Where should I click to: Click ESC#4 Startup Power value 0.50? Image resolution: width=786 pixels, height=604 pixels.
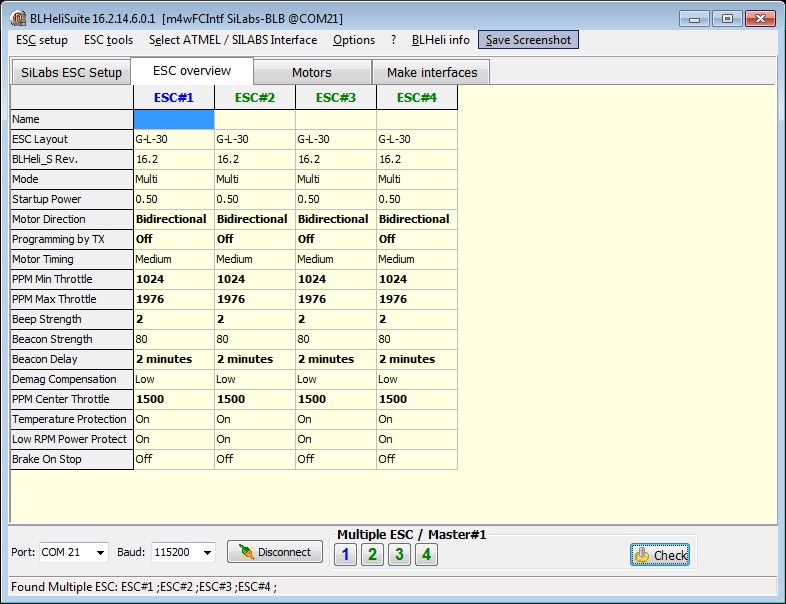coord(417,199)
